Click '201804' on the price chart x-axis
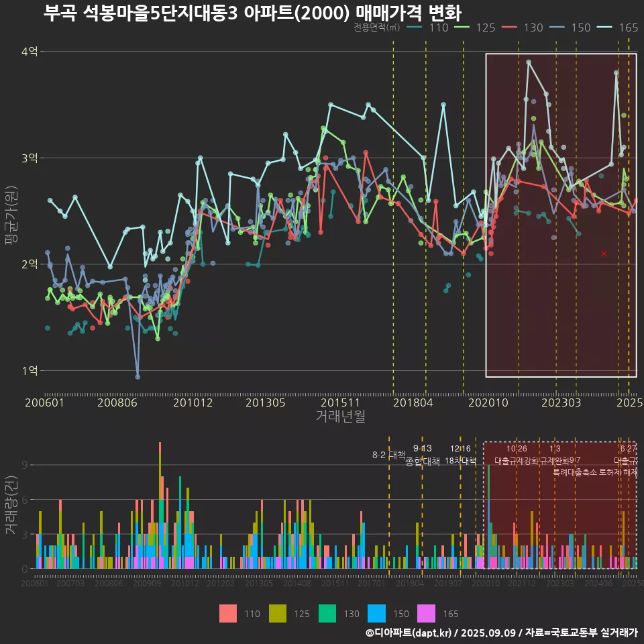 click(413, 402)
